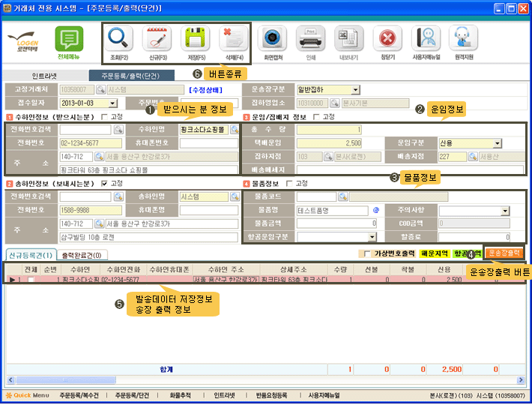Click the 배송메세지 input field

click(410, 169)
